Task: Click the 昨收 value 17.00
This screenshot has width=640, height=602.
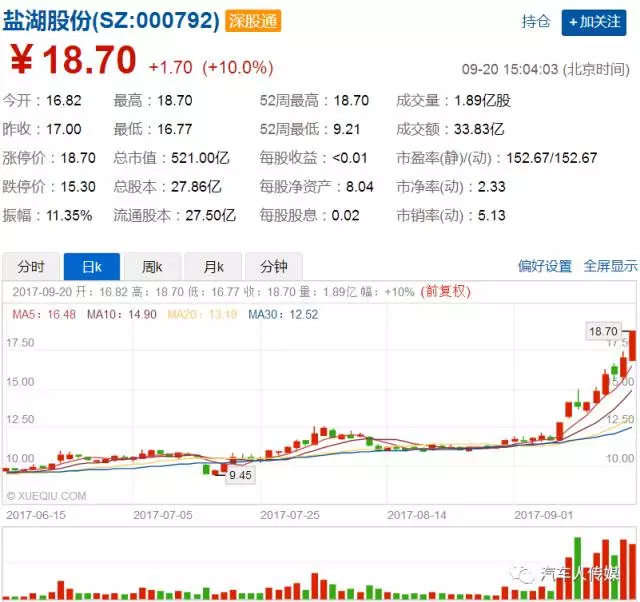Action: pos(64,129)
